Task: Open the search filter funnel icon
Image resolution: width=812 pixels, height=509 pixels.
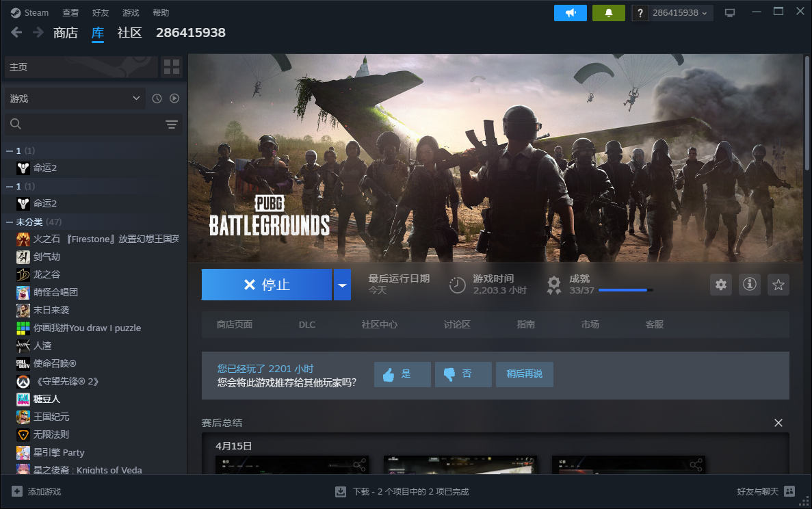Action: pyautogui.click(x=171, y=125)
